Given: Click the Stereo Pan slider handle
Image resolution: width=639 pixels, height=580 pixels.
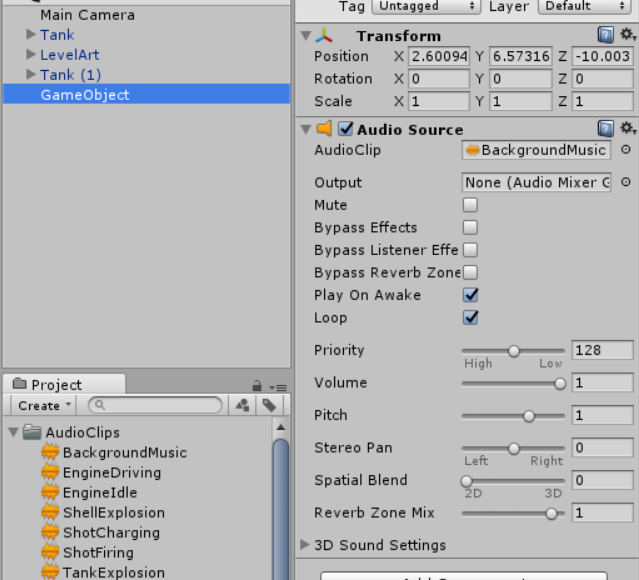Looking at the screenshot, I should (514, 448).
